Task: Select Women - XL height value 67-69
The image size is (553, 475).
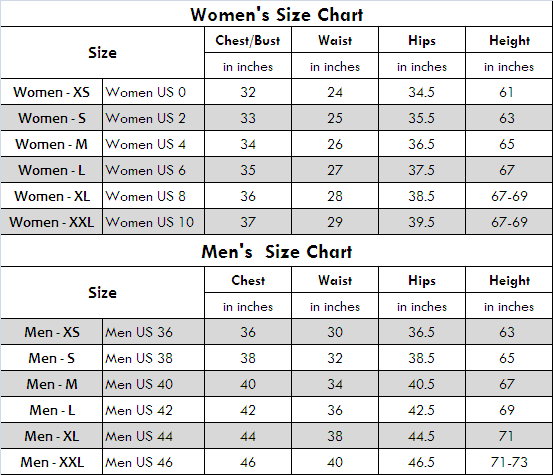Action: click(x=509, y=196)
